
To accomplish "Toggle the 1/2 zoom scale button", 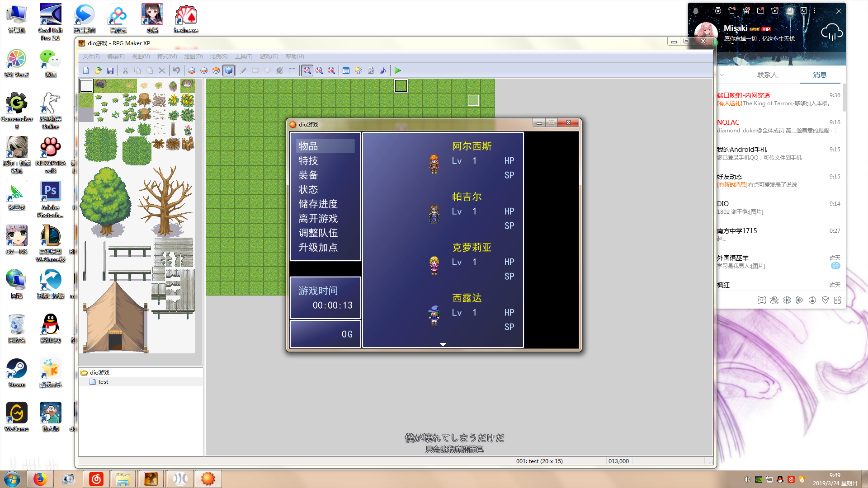I will (x=320, y=70).
